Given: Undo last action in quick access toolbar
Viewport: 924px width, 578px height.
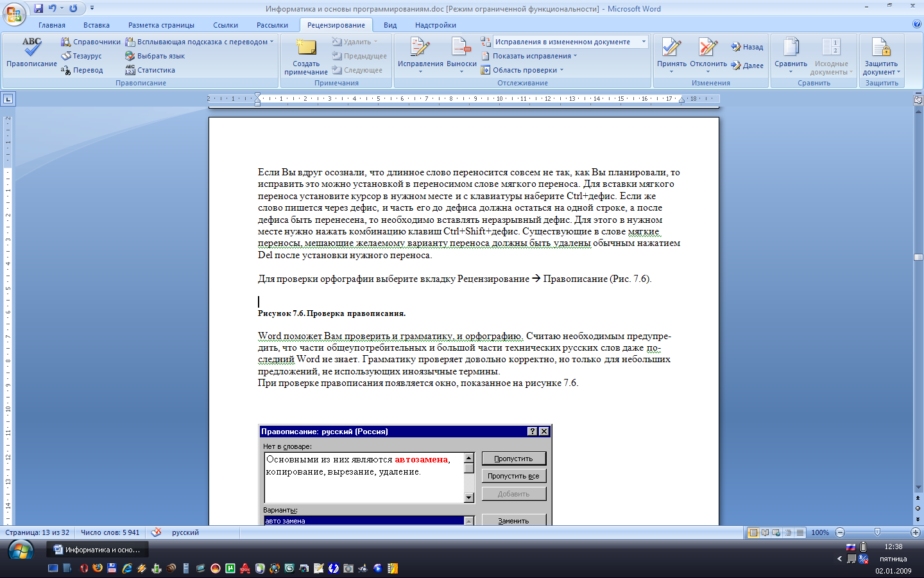Looking at the screenshot, I should (x=53, y=8).
